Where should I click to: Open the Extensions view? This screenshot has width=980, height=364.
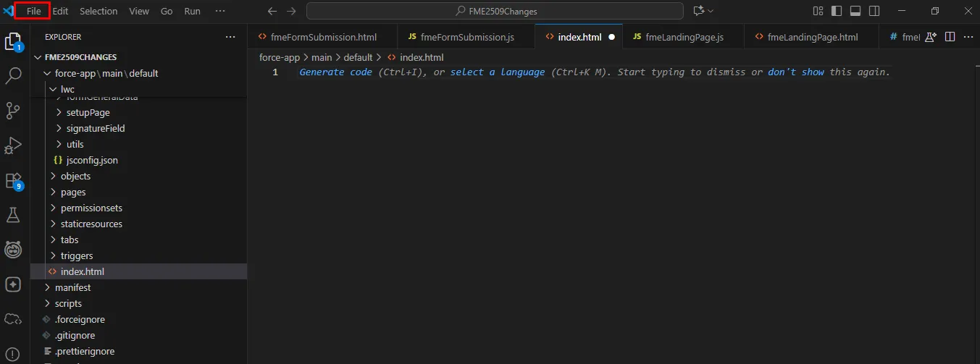(13, 180)
